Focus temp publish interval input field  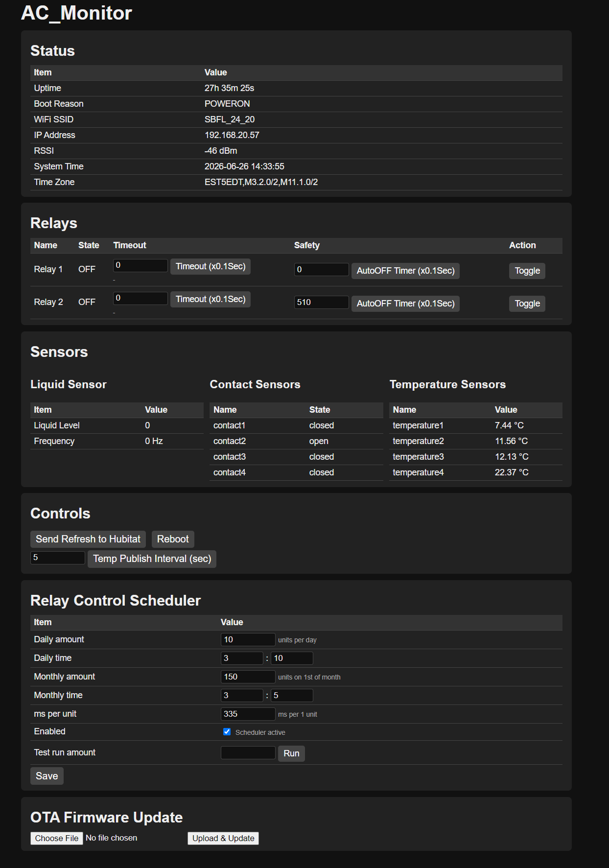click(x=58, y=558)
